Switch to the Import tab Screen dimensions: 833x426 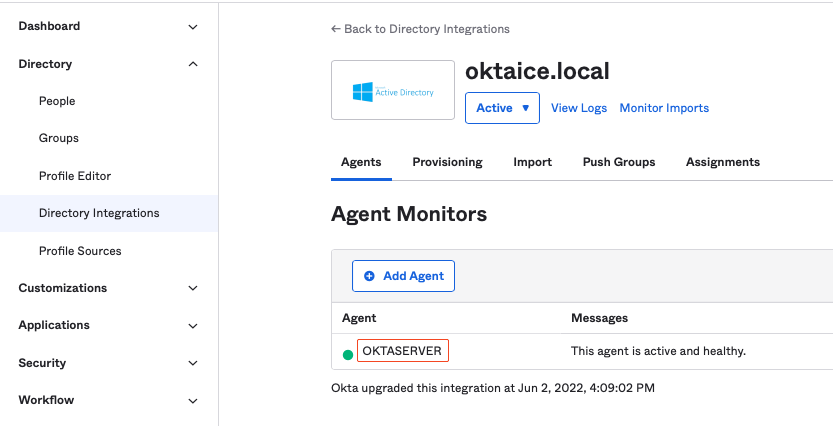[x=532, y=162]
